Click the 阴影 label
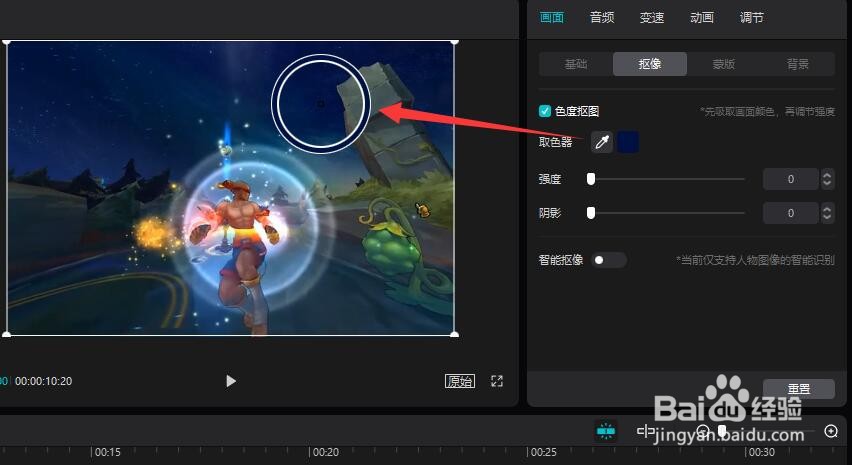The image size is (852, 465). pyautogui.click(x=550, y=213)
